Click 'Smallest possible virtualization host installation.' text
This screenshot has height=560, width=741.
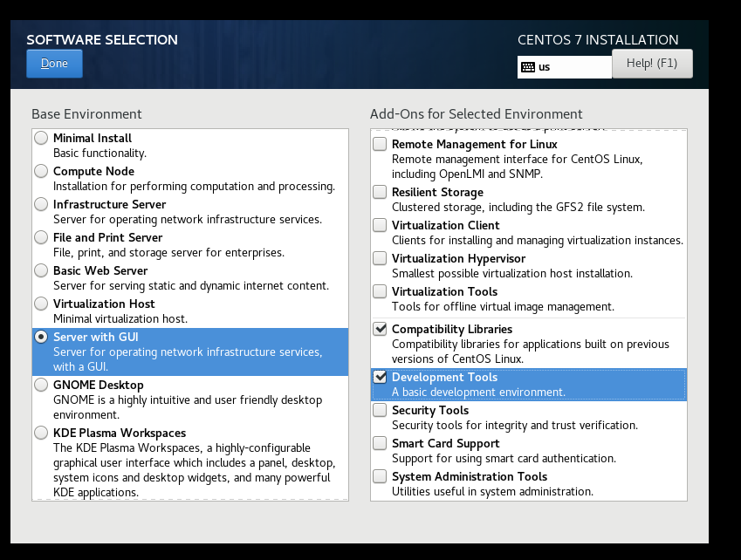(511, 273)
